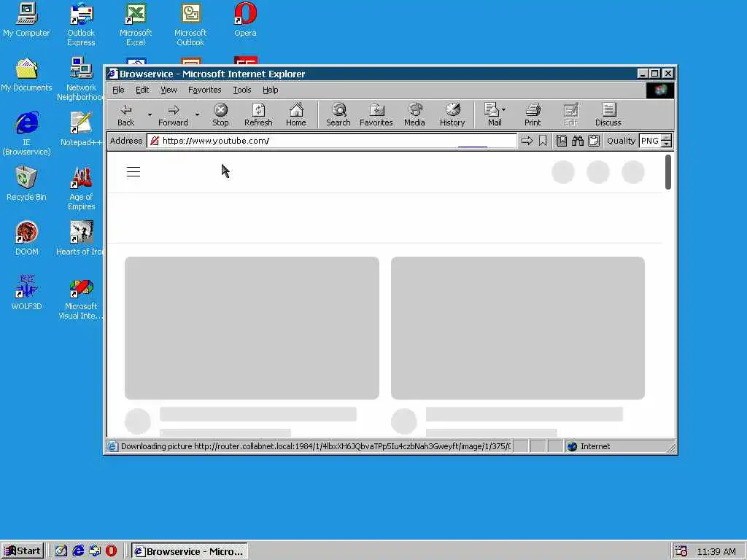Screen dimensions: 747x560
Task: Select the DOOM desktop shortcut
Action: click(27, 238)
